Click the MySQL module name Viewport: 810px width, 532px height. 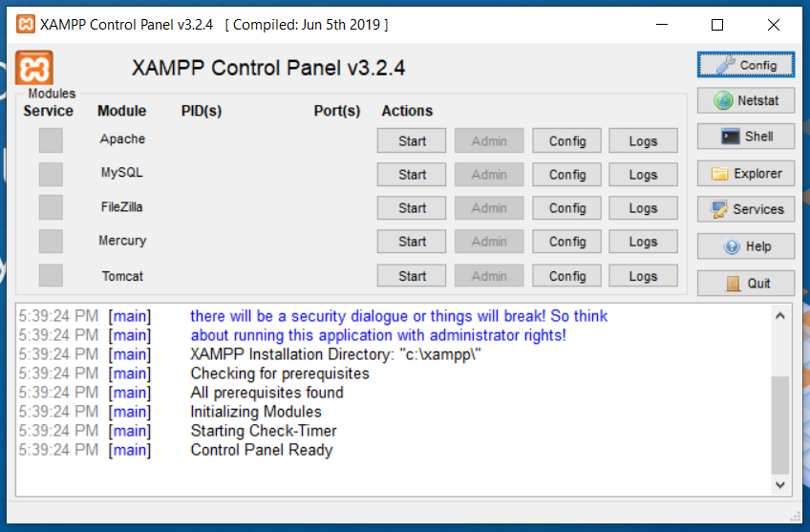click(x=122, y=173)
